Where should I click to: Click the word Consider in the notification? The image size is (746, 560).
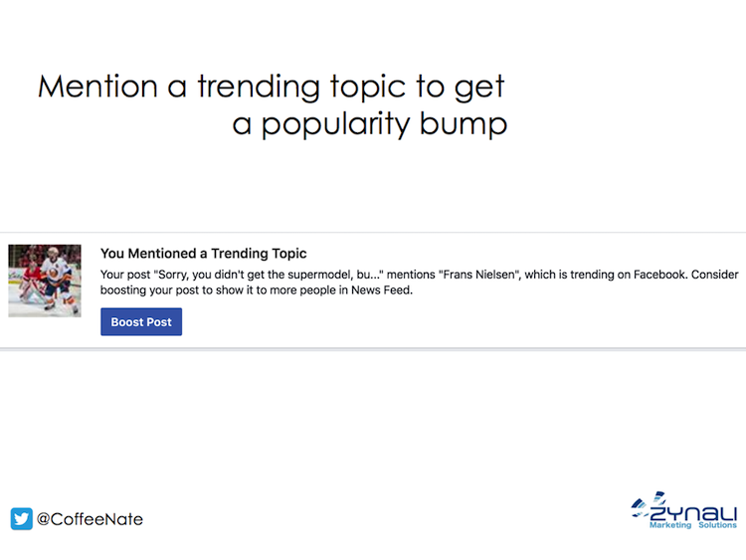click(x=714, y=275)
